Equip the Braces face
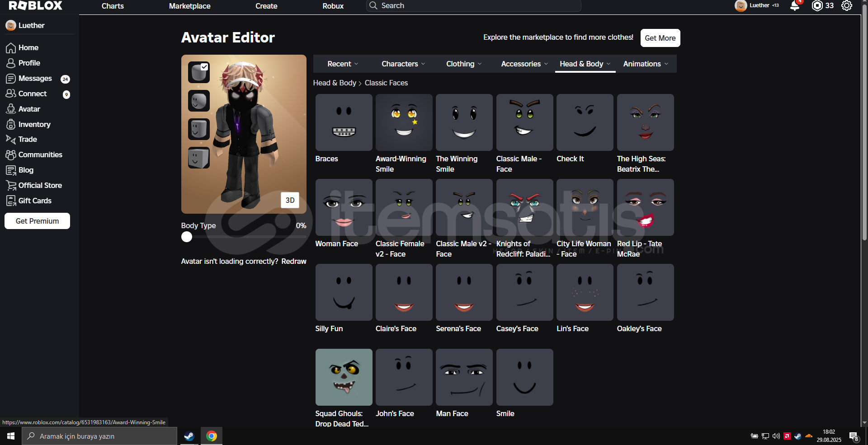This screenshot has height=445, width=868. [x=344, y=122]
